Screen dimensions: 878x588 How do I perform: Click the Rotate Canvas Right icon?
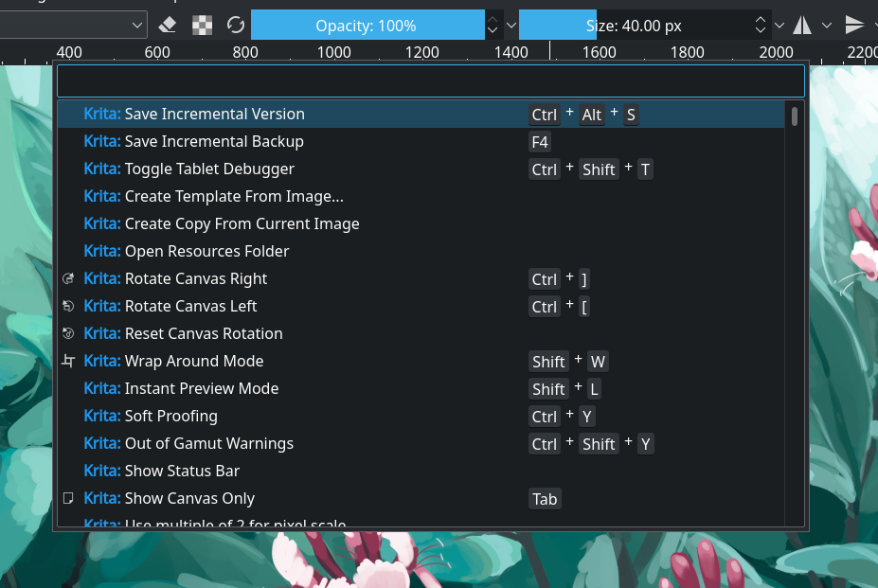point(68,278)
